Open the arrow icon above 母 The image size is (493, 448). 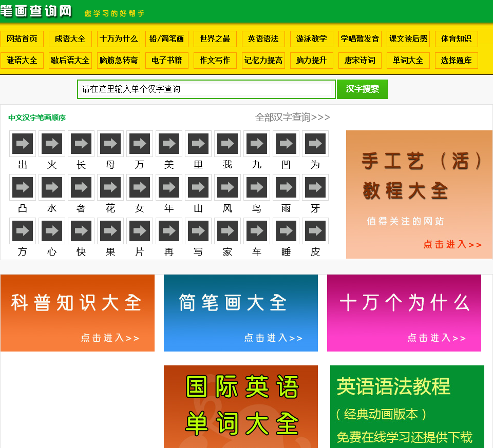tap(110, 144)
